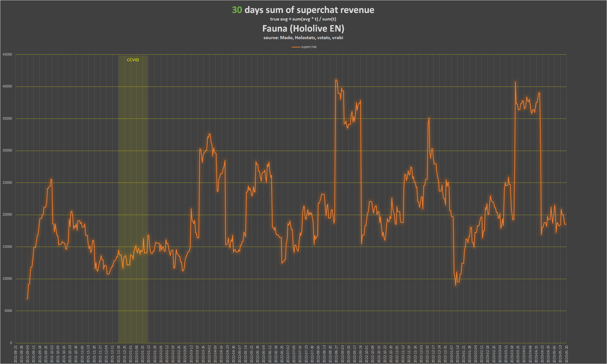This screenshot has height=364, width=607.
Task: Click the 2023-05-20 last date label
Action: [x=567, y=354]
